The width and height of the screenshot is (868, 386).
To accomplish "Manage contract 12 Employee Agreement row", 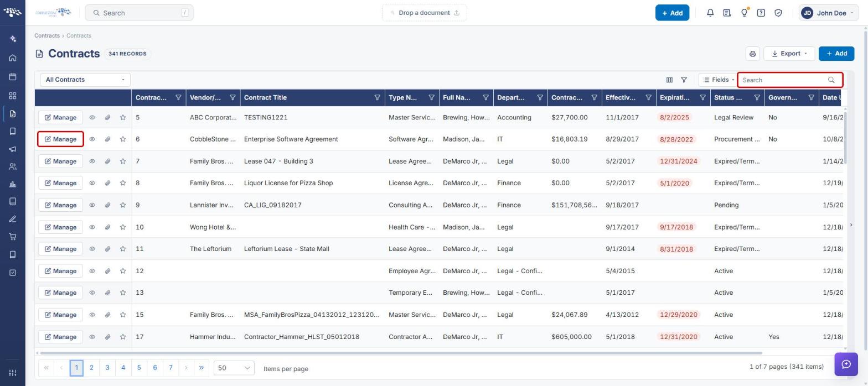I will pyautogui.click(x=60, y=271).
